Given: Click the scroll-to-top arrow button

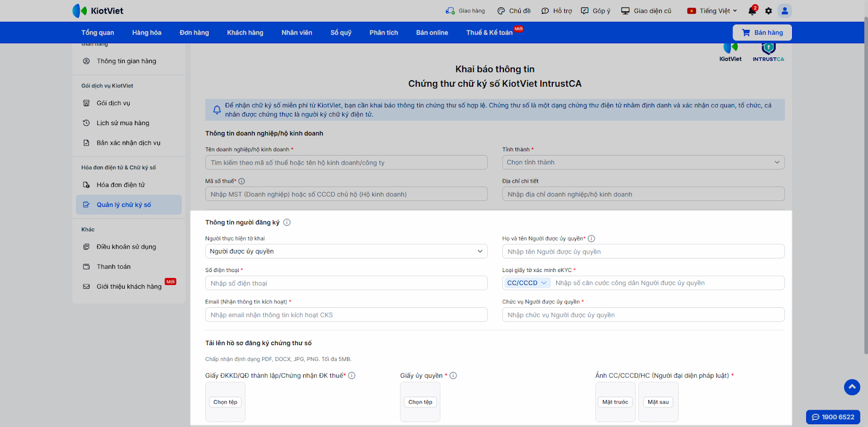Looking at the screenshot, I should tap(852, 387).
